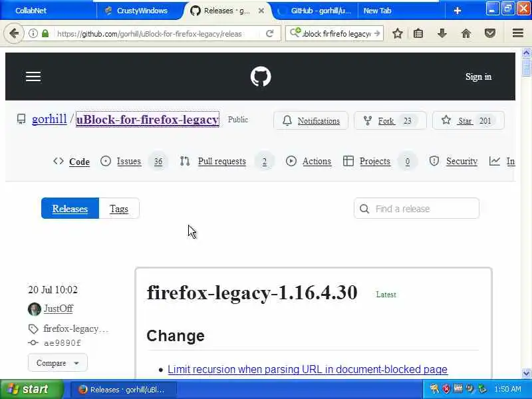The image size is (532, 399).
Task: Open the Security repository tab
Action: click(454, 161)
